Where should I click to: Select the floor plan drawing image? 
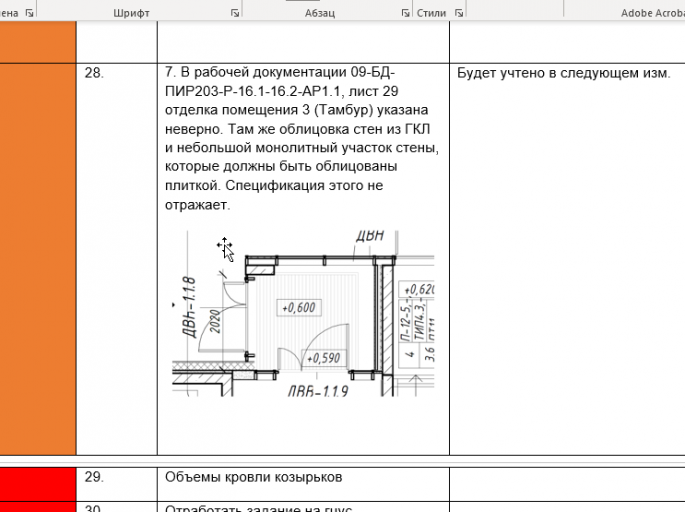[x=303, y=313]
